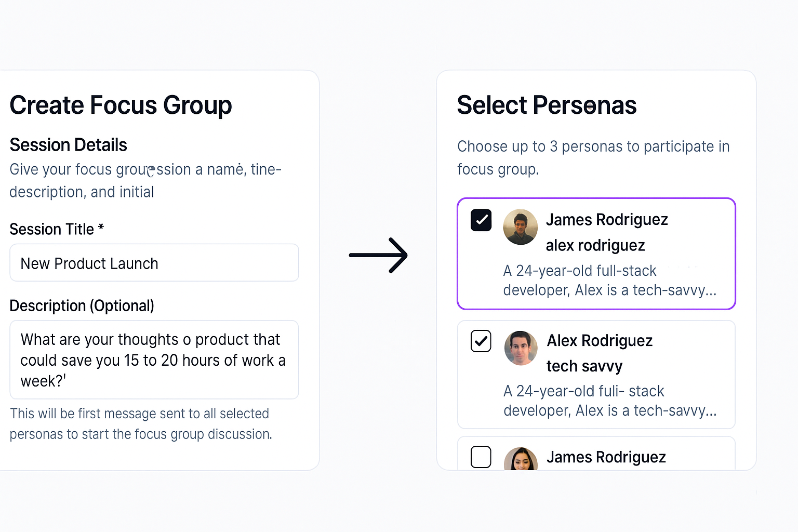798x532 pixels.
Task: Click inside the Session Title input field
Action: pyautogui.click(x=154, y=263)
